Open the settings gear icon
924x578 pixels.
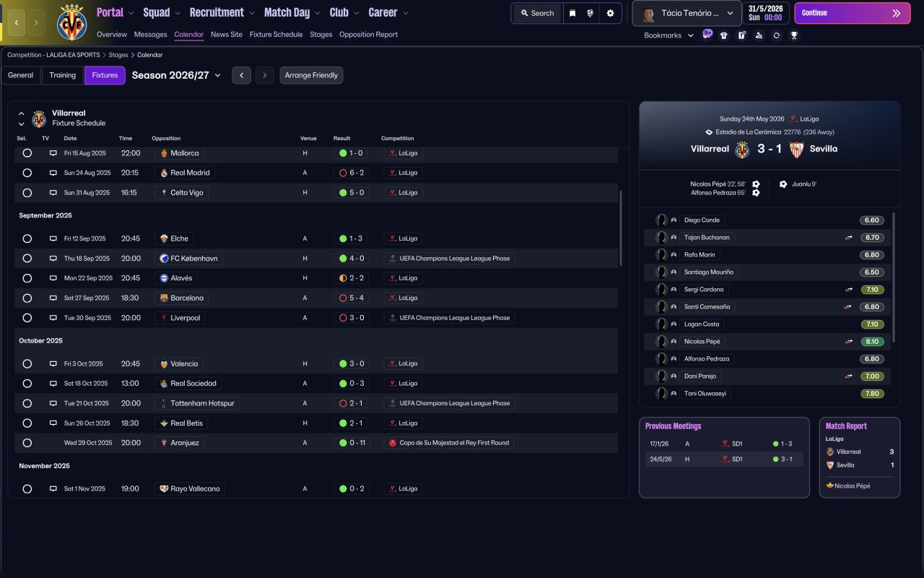[x=610, y=13]
